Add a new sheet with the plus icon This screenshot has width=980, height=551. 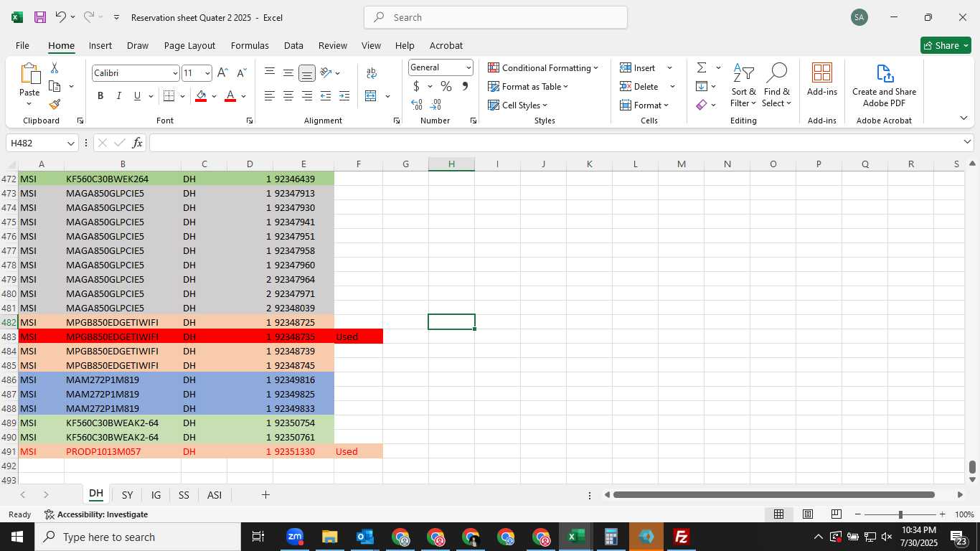(x=265, y=495)
